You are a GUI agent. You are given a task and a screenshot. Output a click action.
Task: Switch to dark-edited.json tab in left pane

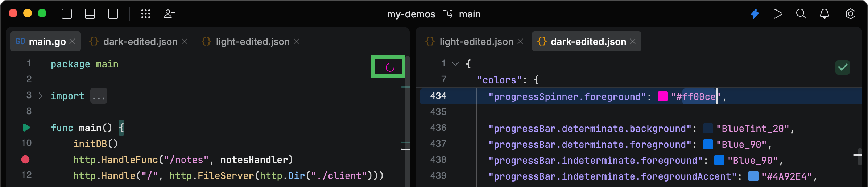(140, 42)
